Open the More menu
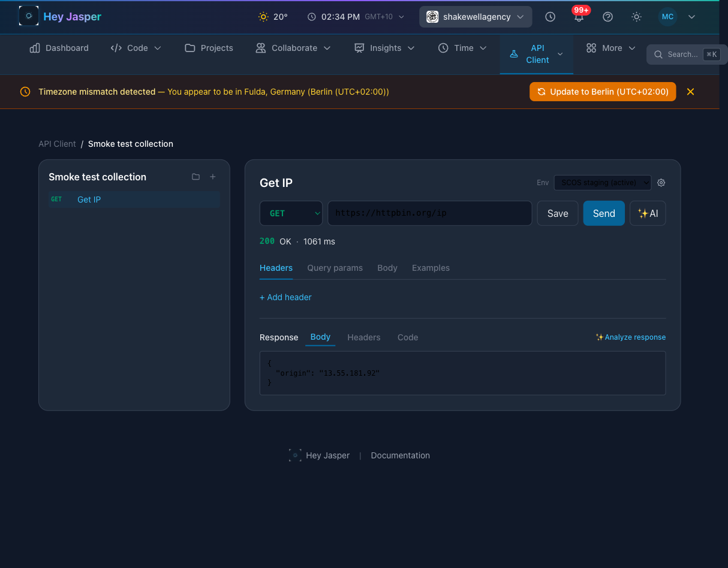The height and width of the screenshot is (568, 728). click(x=610, y=48)
